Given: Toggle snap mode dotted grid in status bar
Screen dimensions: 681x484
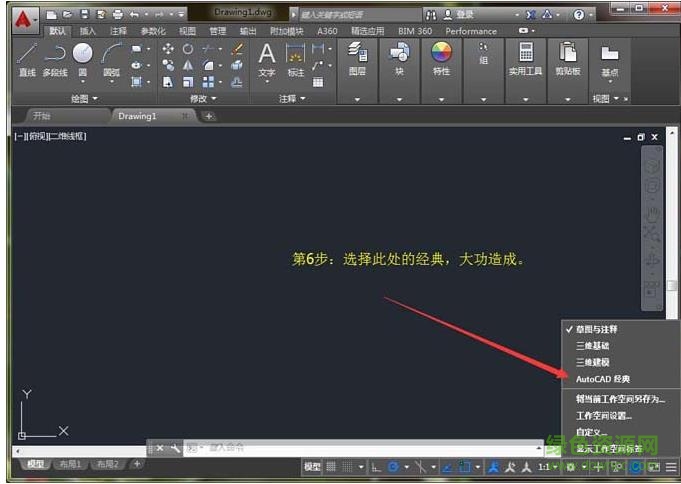Looking at the screenshot, I should click(347, 467).
